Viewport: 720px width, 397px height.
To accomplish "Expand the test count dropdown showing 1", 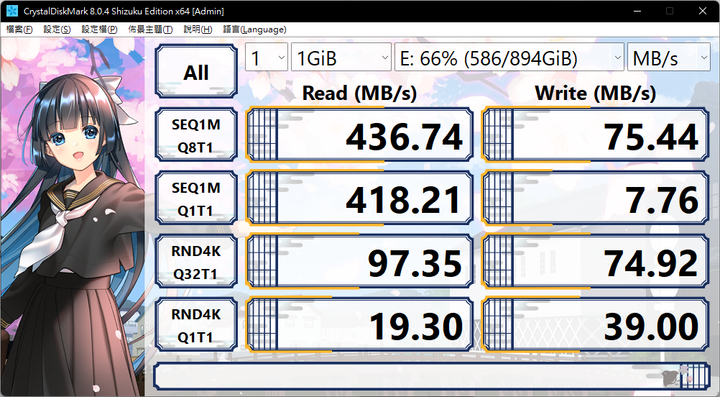I will 266,57.
